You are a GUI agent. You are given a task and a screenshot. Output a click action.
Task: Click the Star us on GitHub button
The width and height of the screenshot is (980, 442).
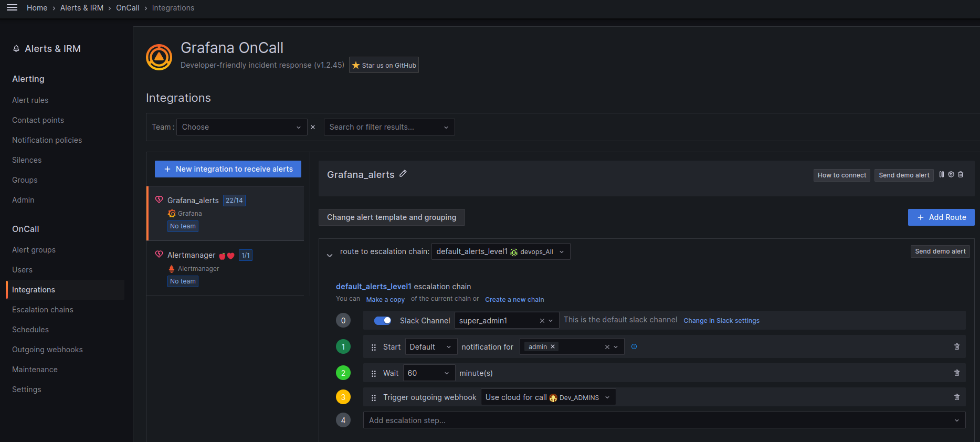(x=384, y=65)
